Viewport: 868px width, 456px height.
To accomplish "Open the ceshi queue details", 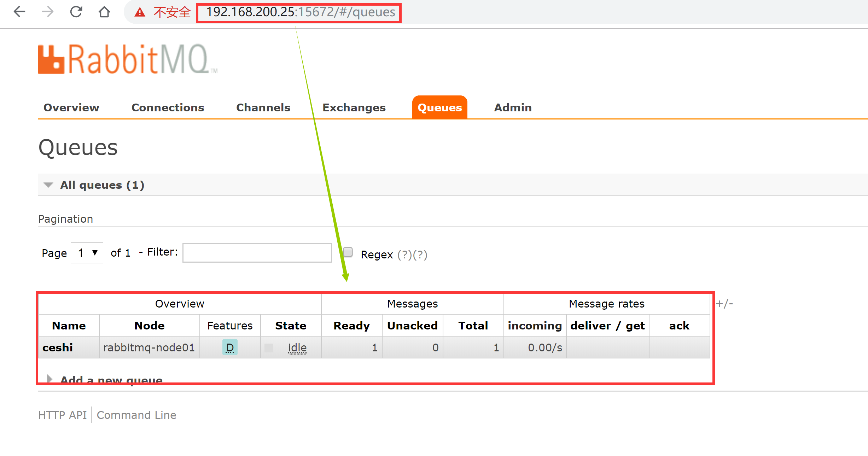I will (x=58, y=347).
